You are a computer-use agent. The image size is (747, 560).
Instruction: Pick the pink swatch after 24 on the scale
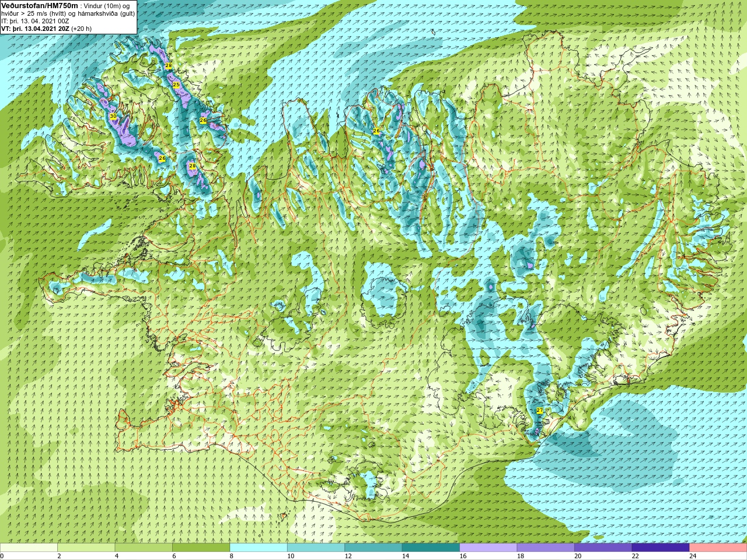(718, 547)
